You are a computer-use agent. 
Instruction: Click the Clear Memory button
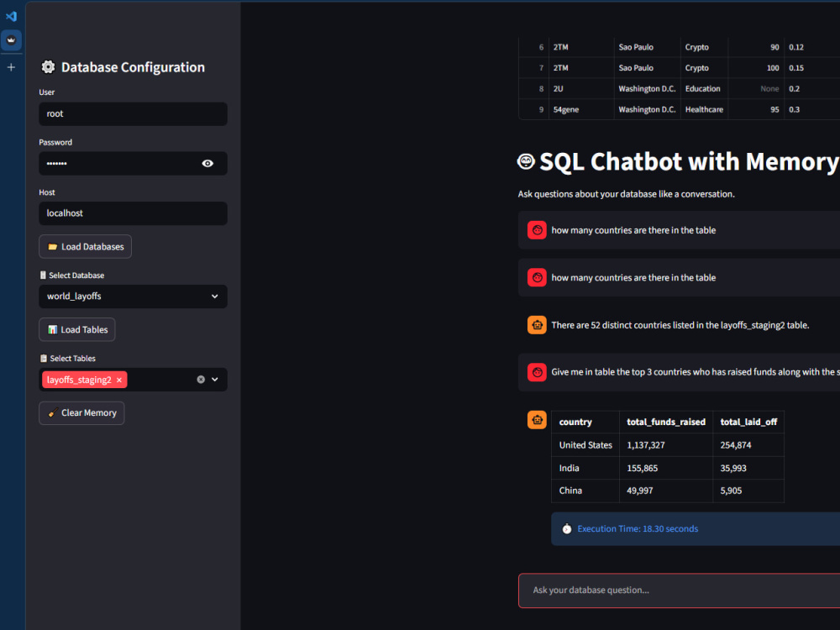[x=81, y=413]
